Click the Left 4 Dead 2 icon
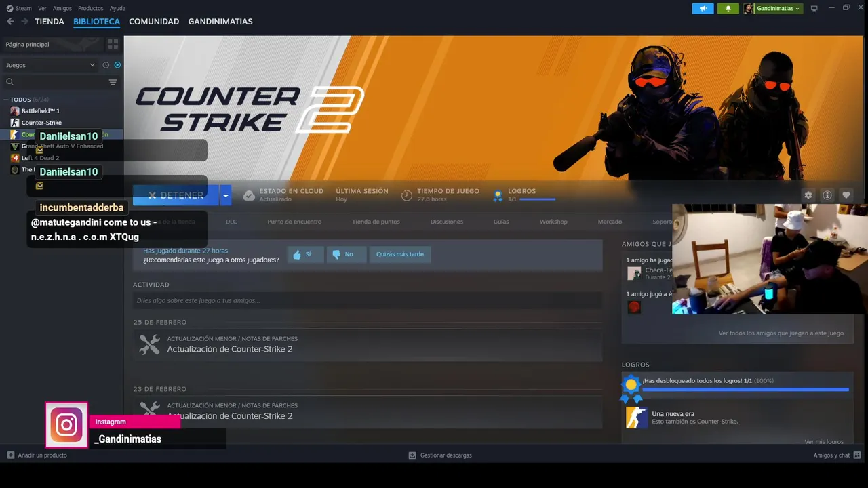This screenshot has height=488, width=868. click(x=14, y=158)
